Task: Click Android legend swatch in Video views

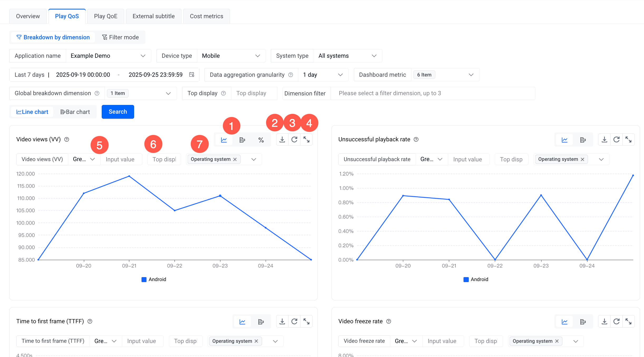Action: (x=144, y=279)
